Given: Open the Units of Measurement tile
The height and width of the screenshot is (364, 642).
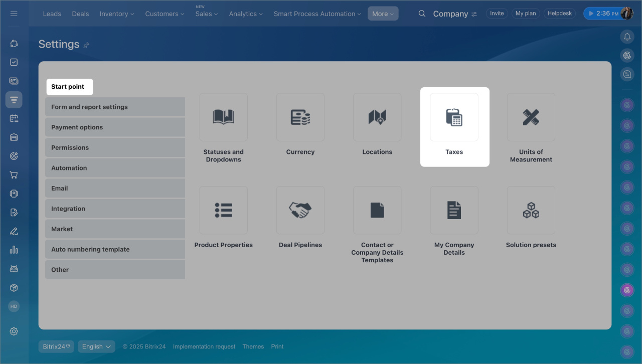Looking at the screenshot, I should 531,117.
